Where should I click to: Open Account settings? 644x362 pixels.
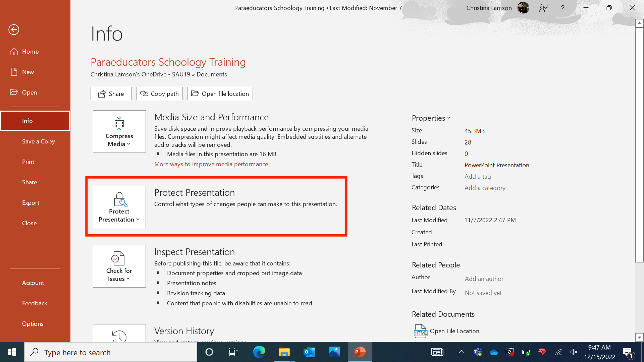click(x=35, y=283)
